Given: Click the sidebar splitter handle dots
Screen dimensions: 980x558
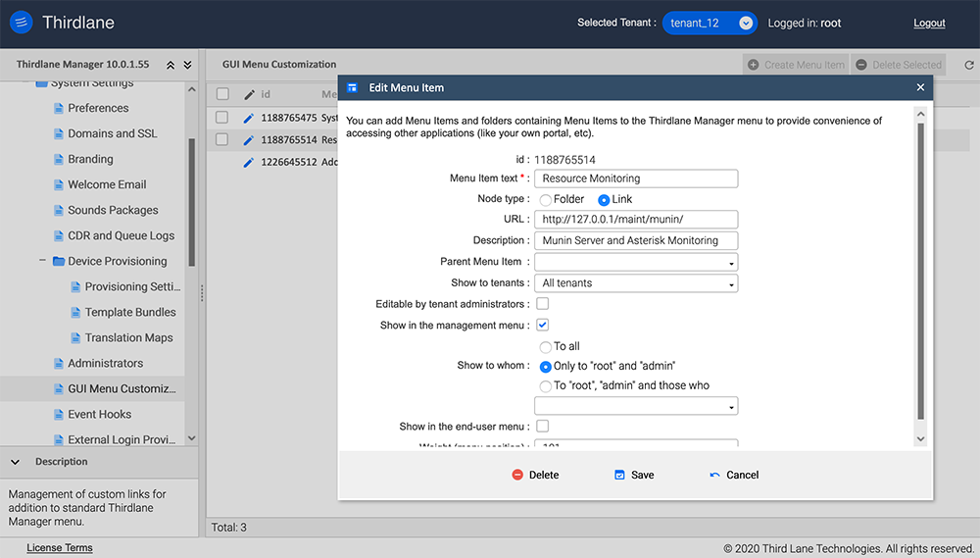Looking at the screenshot, I should [x=202, y=293].
